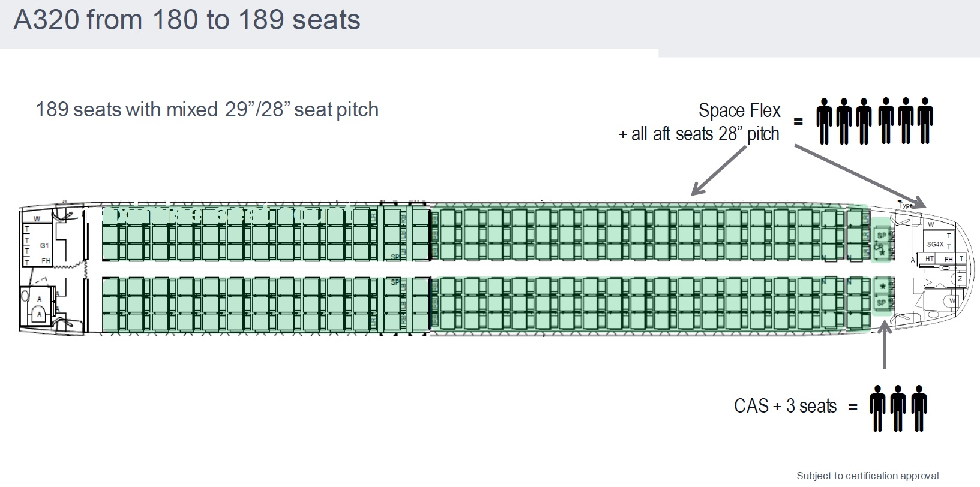
Task: Click the HT box in aft galley
Action: coord(930,258)
